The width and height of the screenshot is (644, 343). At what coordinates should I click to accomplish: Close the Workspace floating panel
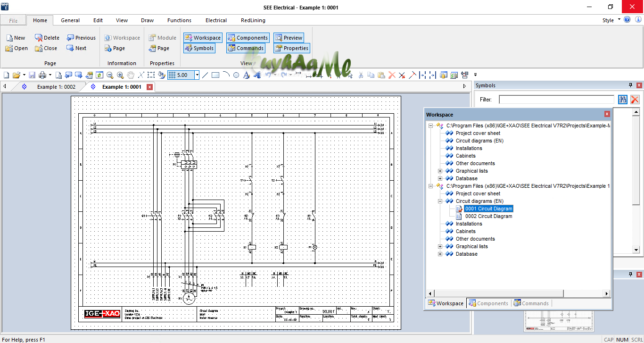pos(607,114)
